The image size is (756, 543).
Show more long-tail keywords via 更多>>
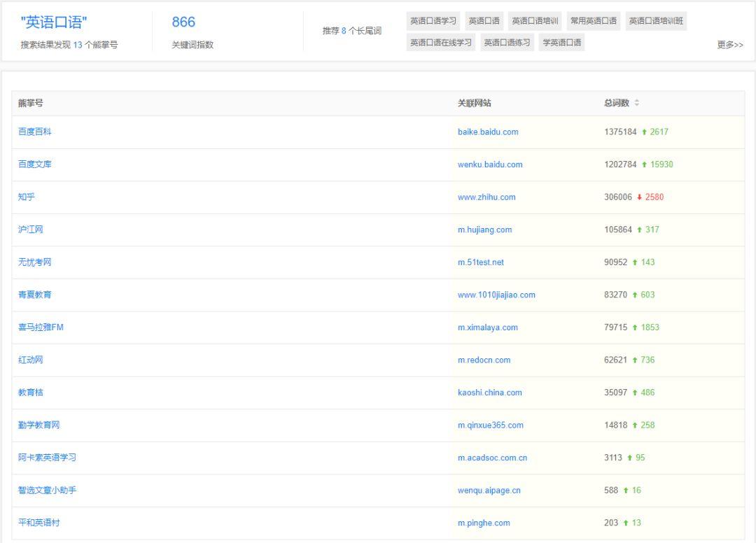tap(730, 45)
